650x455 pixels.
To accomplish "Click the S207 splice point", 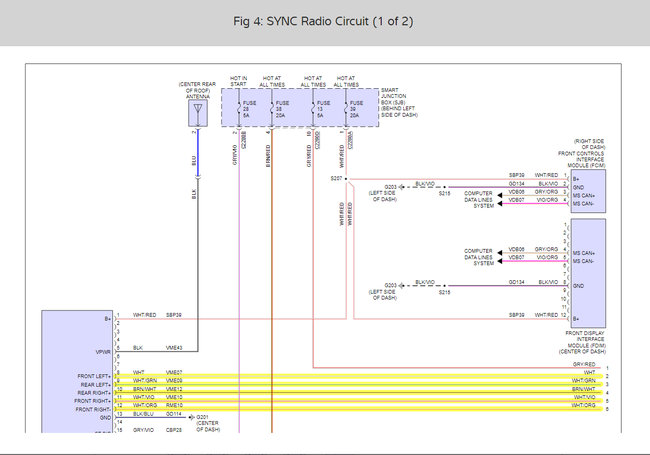I will pyautogui.click(x=345, y=177).
